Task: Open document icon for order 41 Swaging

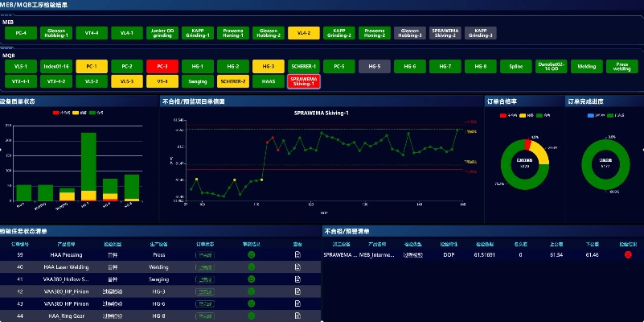Action: pyautogui.click(x=297, y=279)
